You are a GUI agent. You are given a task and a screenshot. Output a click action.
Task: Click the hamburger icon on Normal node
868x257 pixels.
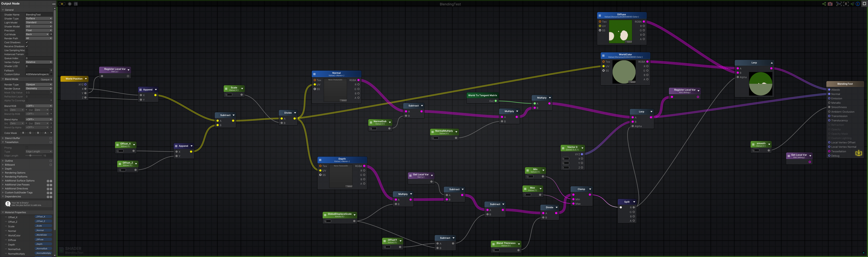314,74
